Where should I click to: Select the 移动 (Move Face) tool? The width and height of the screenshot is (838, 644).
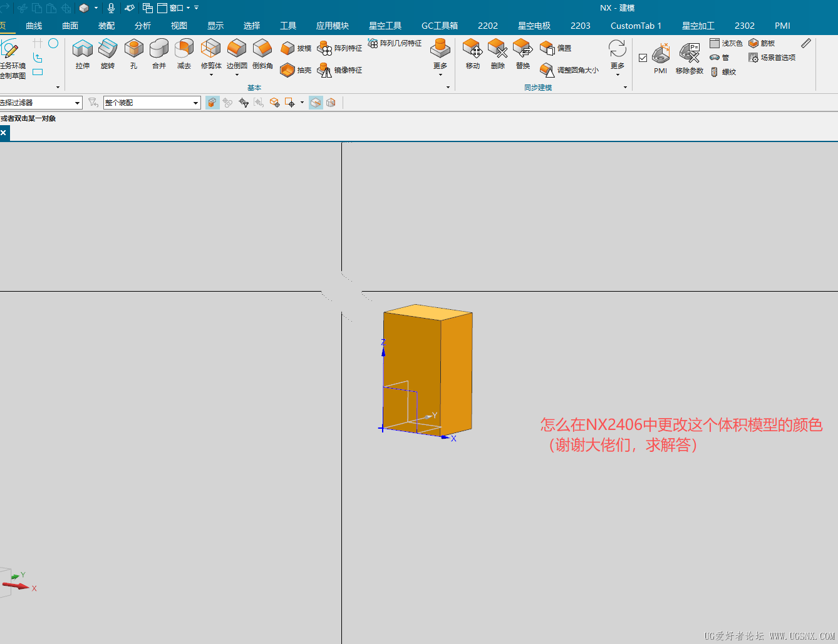[x=472, y=53]
